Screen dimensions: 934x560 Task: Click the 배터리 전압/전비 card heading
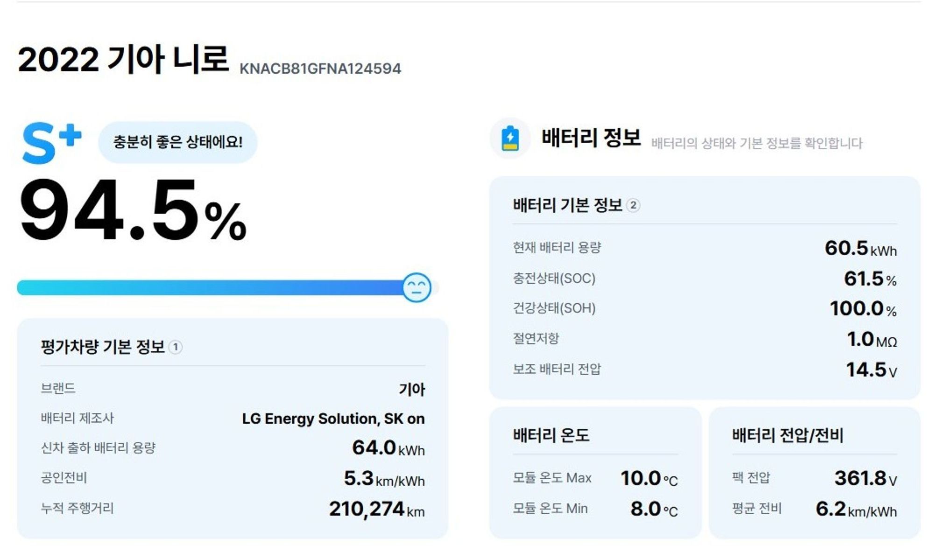click(787, 435)
